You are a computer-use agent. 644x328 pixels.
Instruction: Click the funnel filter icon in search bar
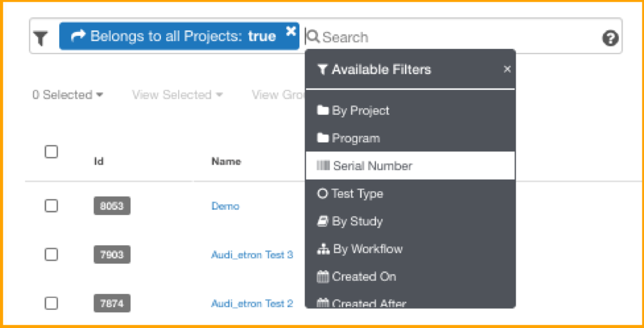(x=41, y=38)
